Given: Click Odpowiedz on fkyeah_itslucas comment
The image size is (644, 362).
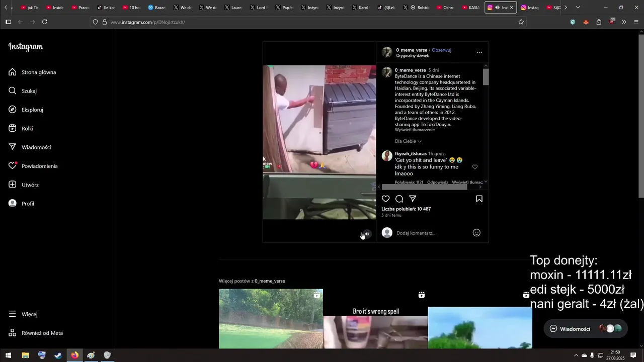Looking at the screenshot, I should click(x=437, y=182).
